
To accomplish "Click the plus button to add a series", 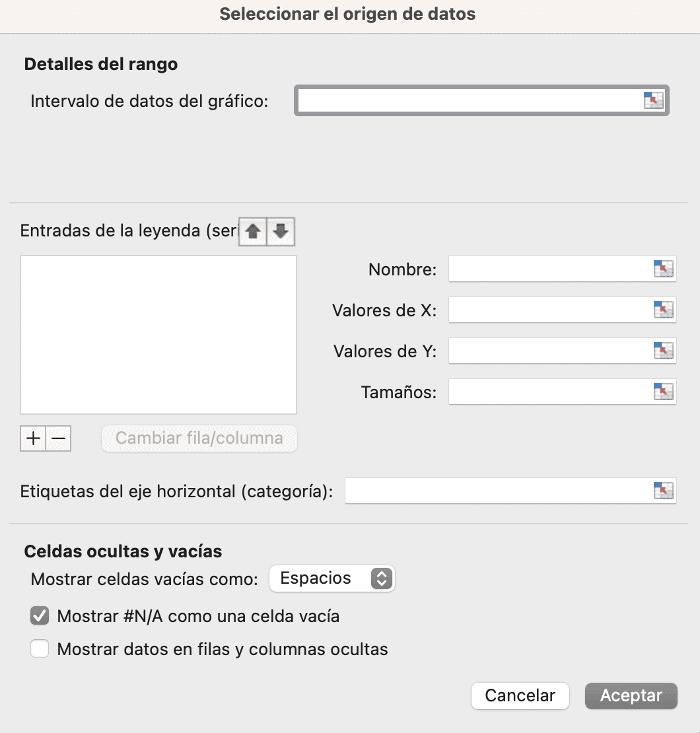I will coord(32,438).
